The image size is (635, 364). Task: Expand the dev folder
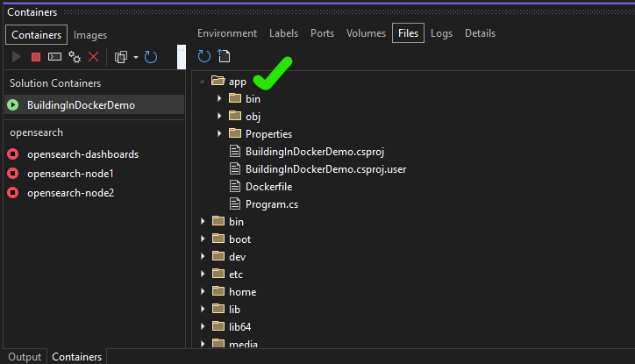tap(203, 256)
